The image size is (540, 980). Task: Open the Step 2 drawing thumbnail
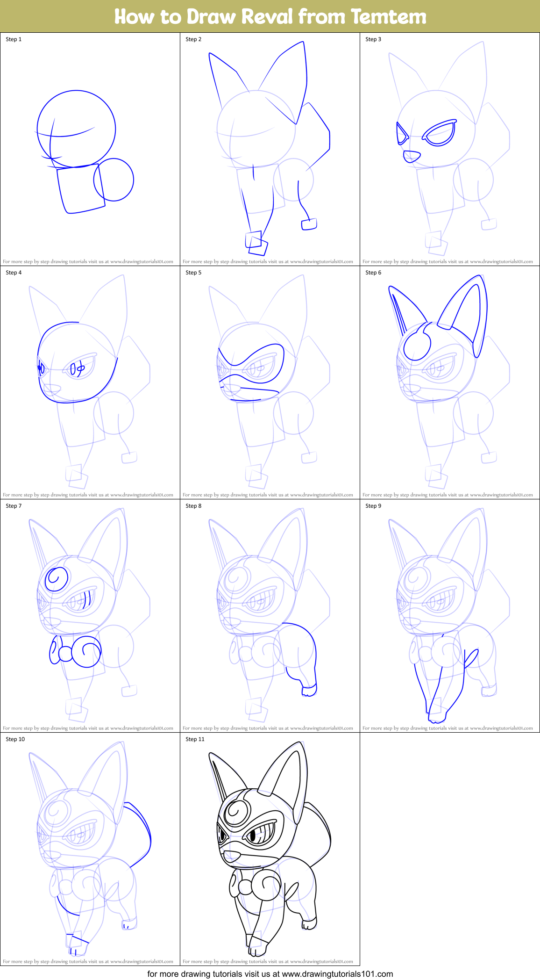[x=270, y=149]
